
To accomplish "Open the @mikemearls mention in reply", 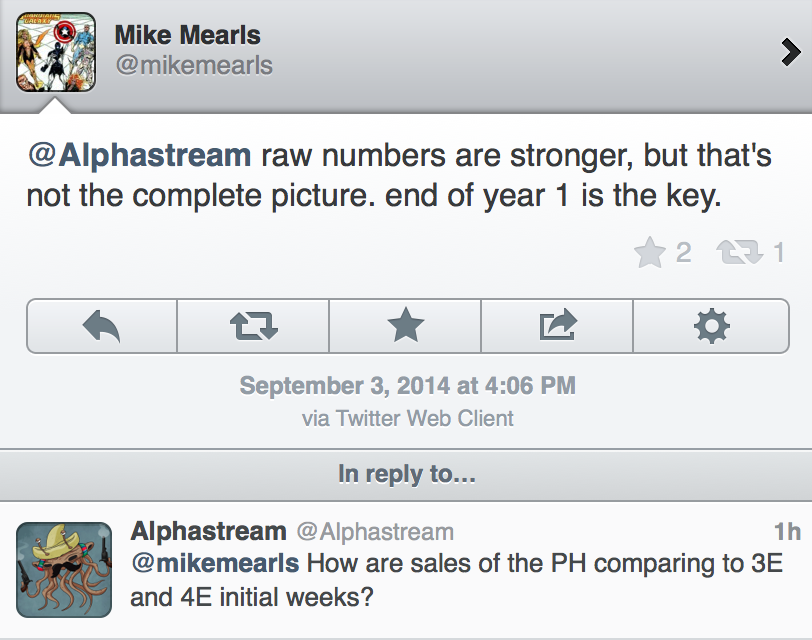I will [x=215, y=564].
